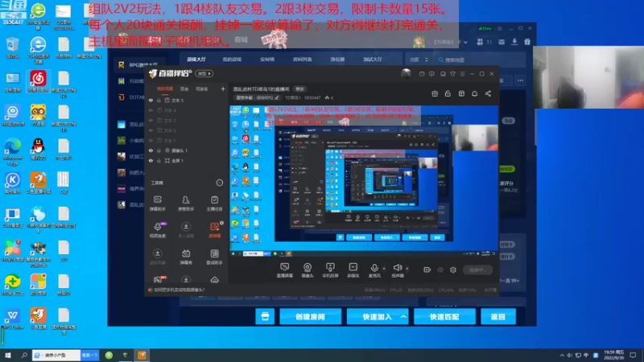Expand the 快速加入 arrow dropdown

point(403,316)
